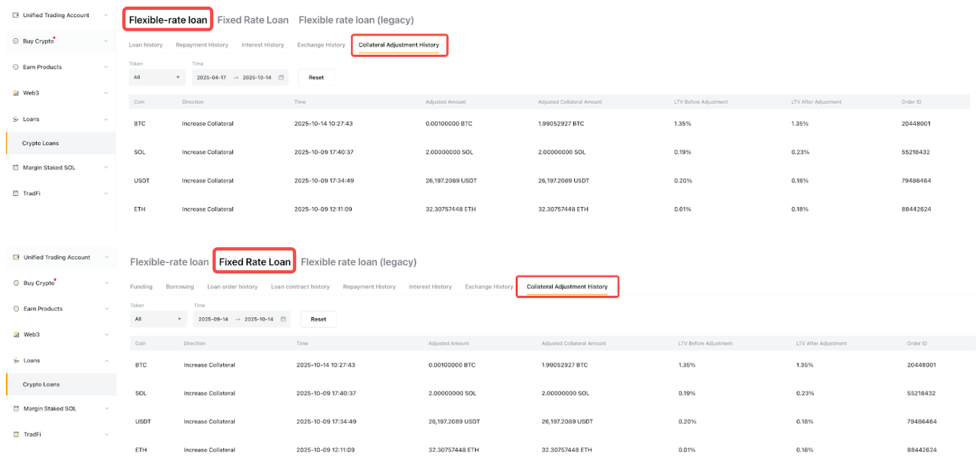The width and height of the screenshot is (980, 458).
Task: Select the Funding tab
Action: (x=141, y=287)
